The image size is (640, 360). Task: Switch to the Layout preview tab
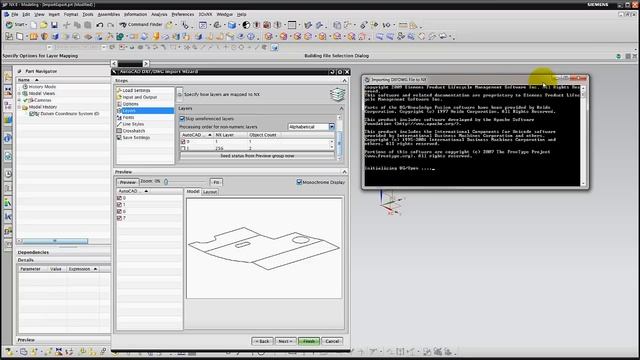(x=209, y=192)
